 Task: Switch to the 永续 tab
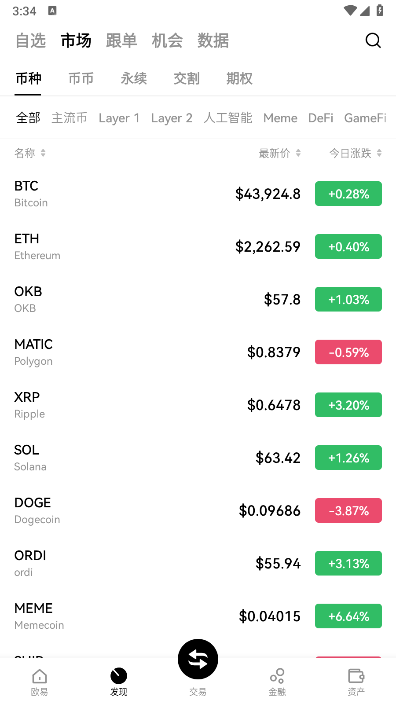(x=133, y=79)
